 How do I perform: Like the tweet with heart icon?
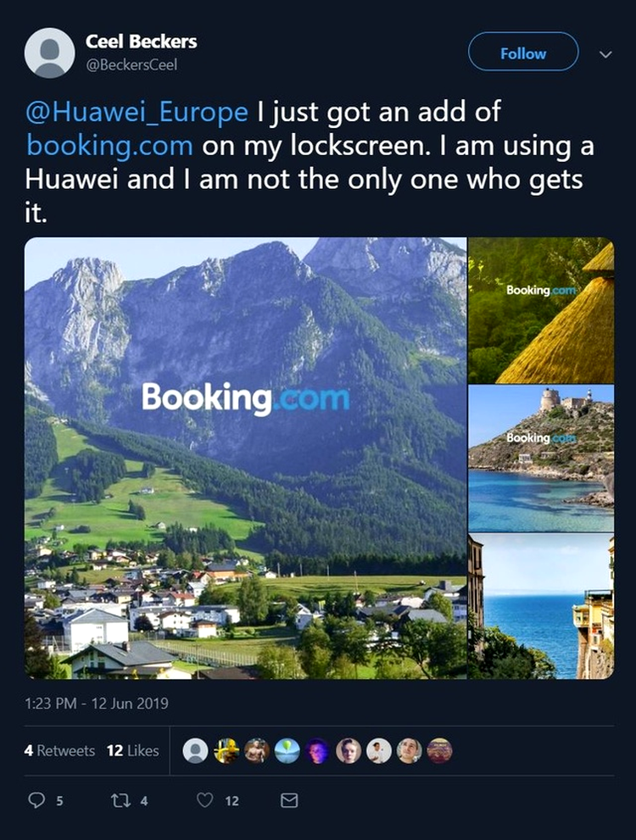point(204,800)
